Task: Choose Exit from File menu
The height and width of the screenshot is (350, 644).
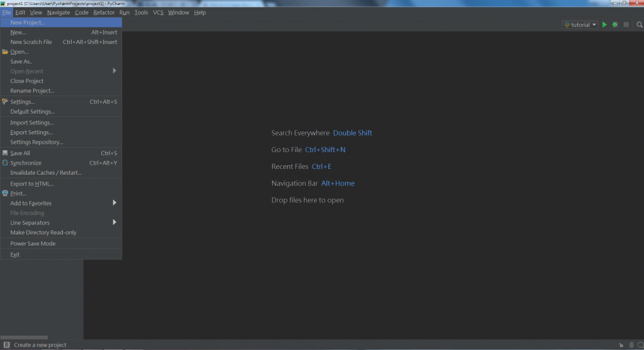Action: point(61,255)
